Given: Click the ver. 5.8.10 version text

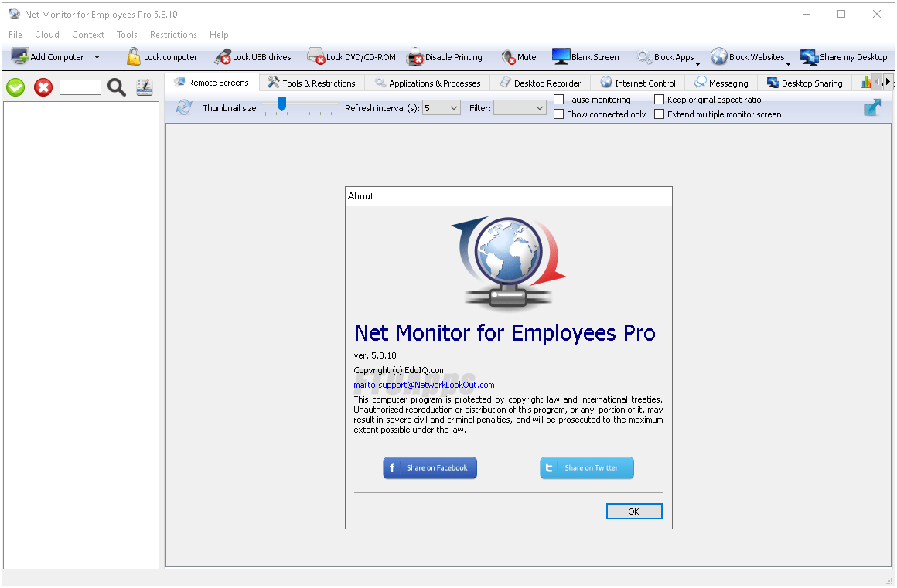Looking at the screenshot, I should click(375, 355).
